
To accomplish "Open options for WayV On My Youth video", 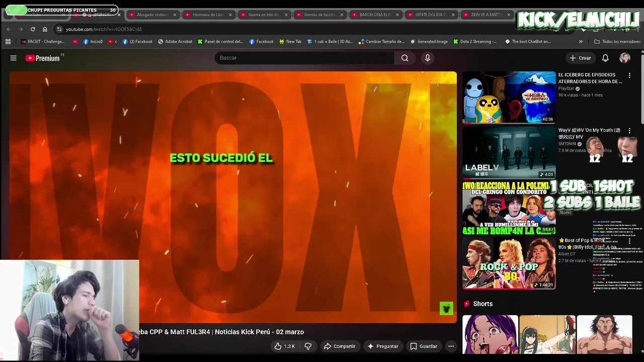I will 629,131.
